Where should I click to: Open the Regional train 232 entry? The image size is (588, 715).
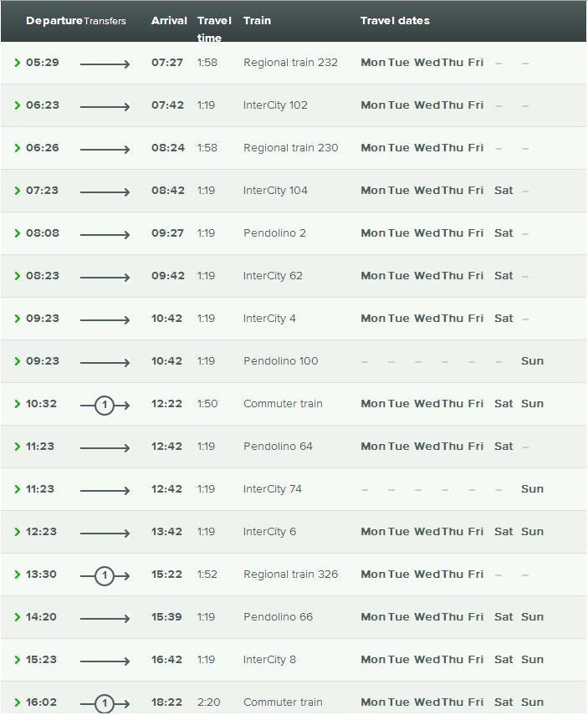click(x=290, y=63)
